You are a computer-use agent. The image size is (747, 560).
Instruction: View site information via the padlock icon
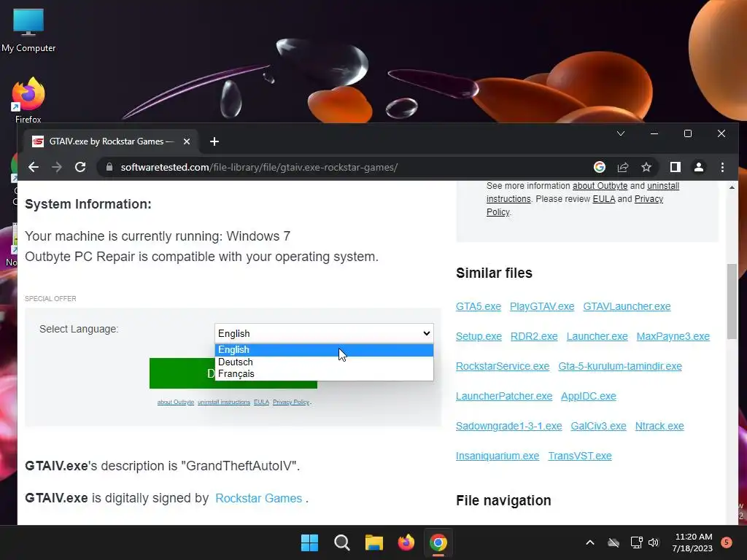click(x=109, y=167)
